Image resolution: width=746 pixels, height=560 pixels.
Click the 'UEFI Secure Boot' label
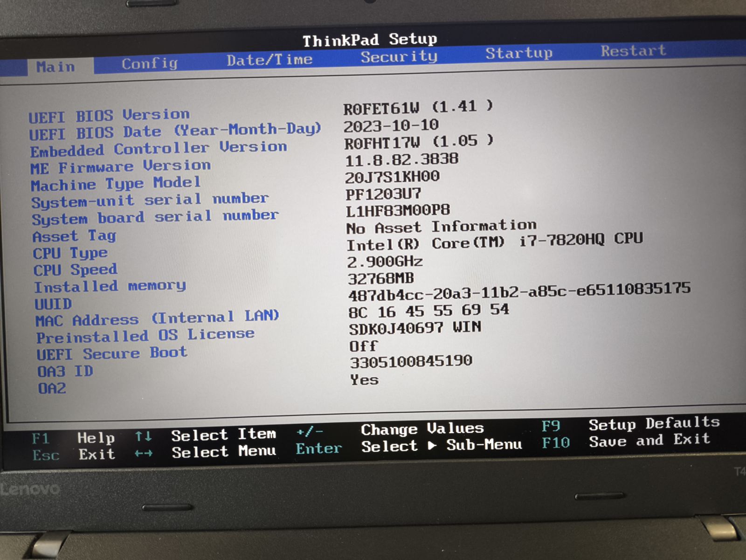112,353
